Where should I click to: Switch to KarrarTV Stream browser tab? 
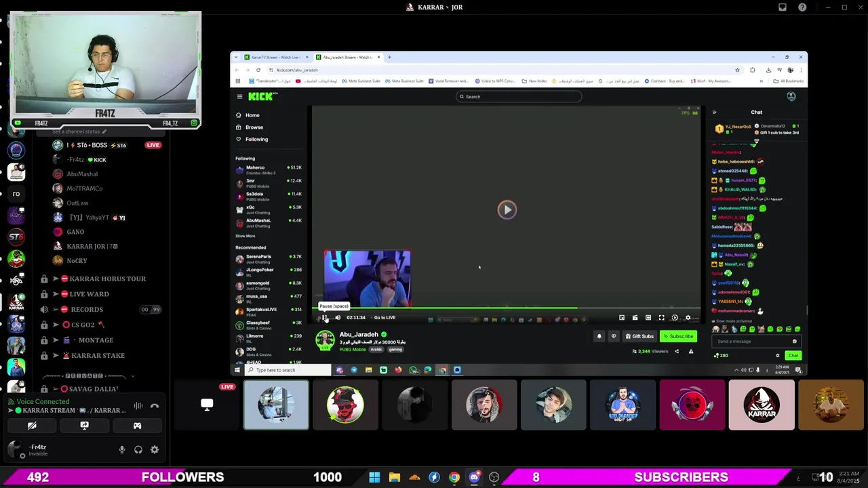[x=277, y=57]
